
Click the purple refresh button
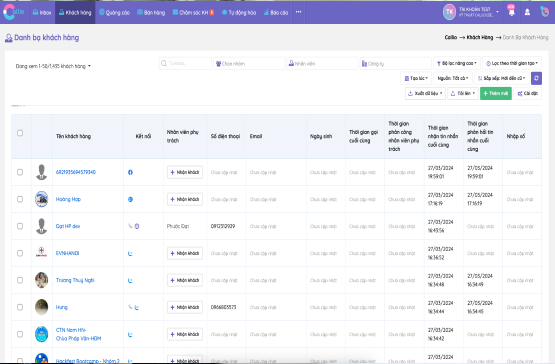click(x=536, y=78)
